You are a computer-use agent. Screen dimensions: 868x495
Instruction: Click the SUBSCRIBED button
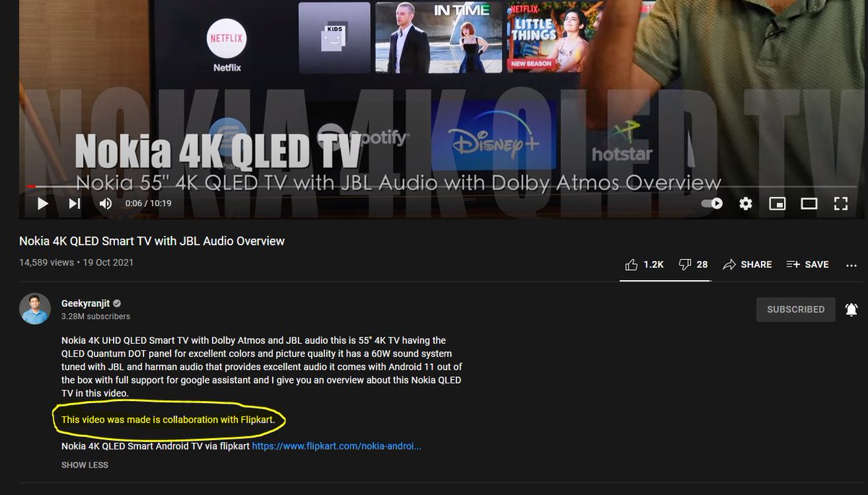[x=796, y=309]
